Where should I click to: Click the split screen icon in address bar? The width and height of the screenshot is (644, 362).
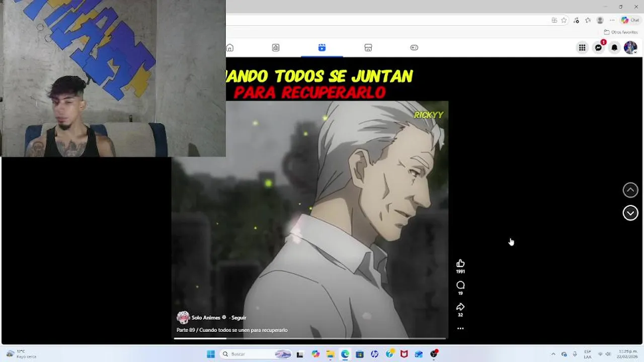point(554,20)
